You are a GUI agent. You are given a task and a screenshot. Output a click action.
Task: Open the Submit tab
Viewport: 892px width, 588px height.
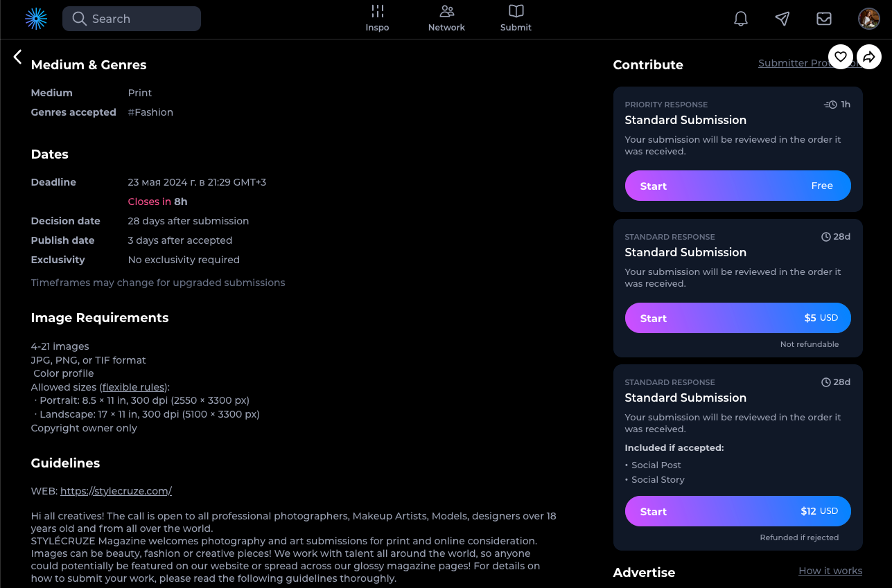[x=516, y=19]
